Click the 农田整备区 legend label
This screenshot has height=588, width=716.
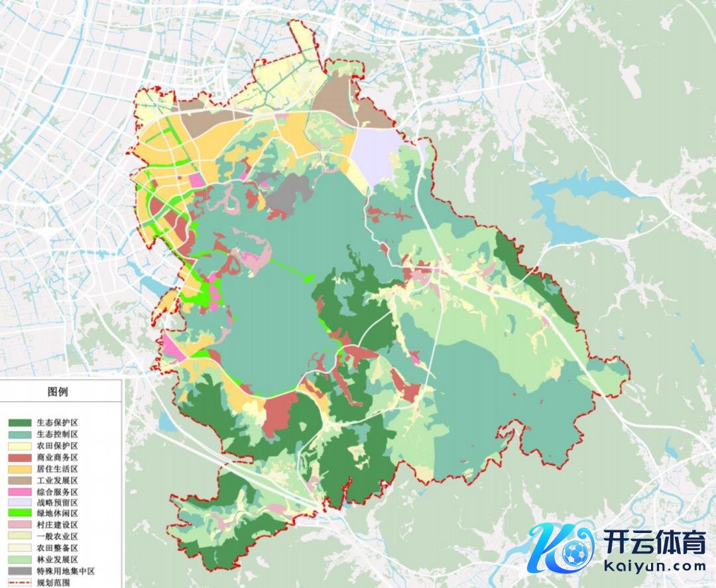(58, 548)
